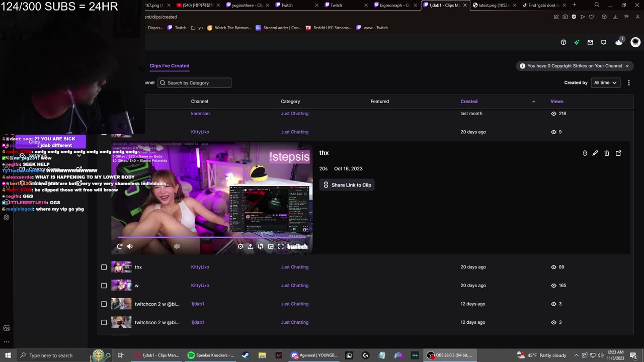Open the w clip thumbnail

(121, 286)
